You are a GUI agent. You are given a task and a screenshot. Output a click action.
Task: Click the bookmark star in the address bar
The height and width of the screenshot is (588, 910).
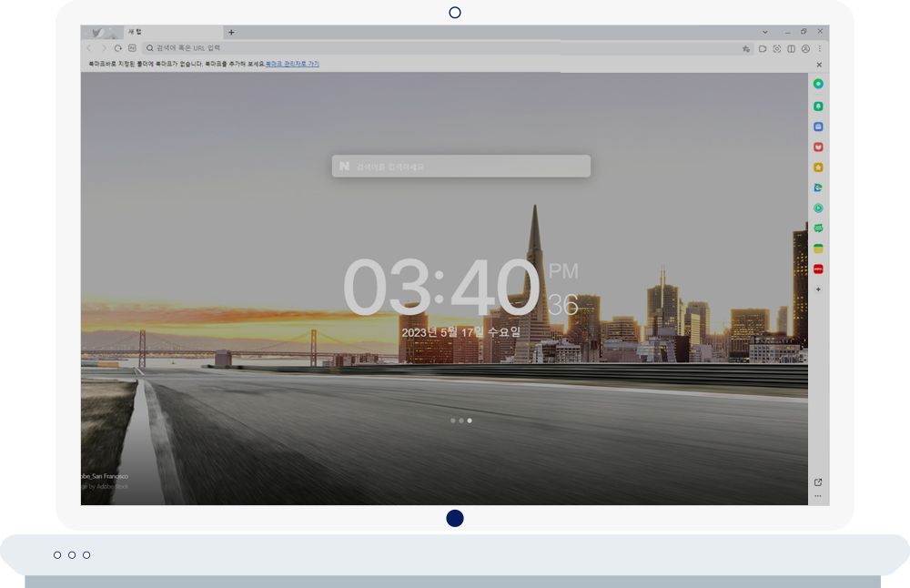[x=746, y=49]
